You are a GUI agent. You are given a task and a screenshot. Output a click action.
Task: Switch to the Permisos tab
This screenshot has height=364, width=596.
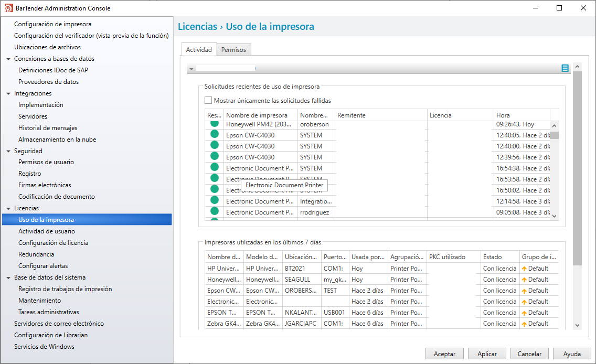[234, 49]
